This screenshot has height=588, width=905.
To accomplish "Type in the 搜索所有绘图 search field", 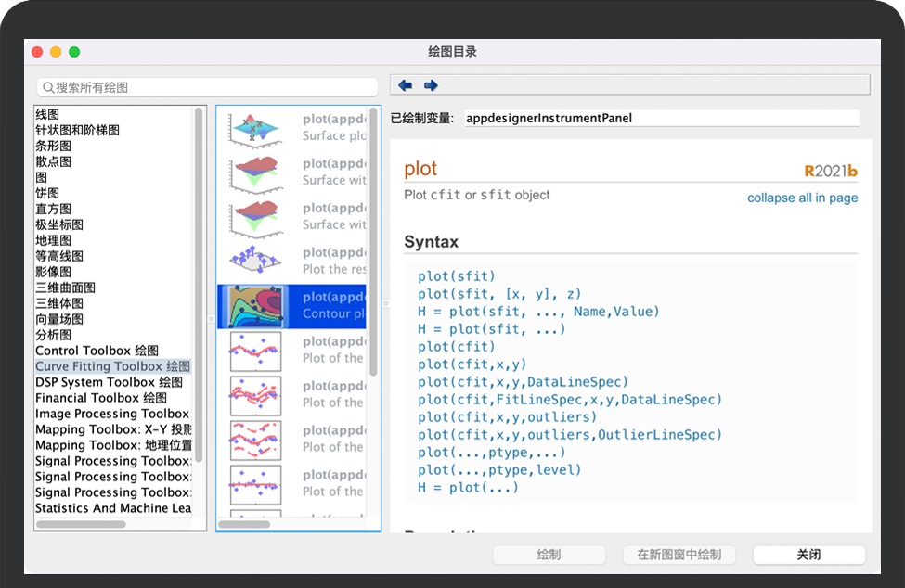I will pyautogui.click(x=213, y=87).
